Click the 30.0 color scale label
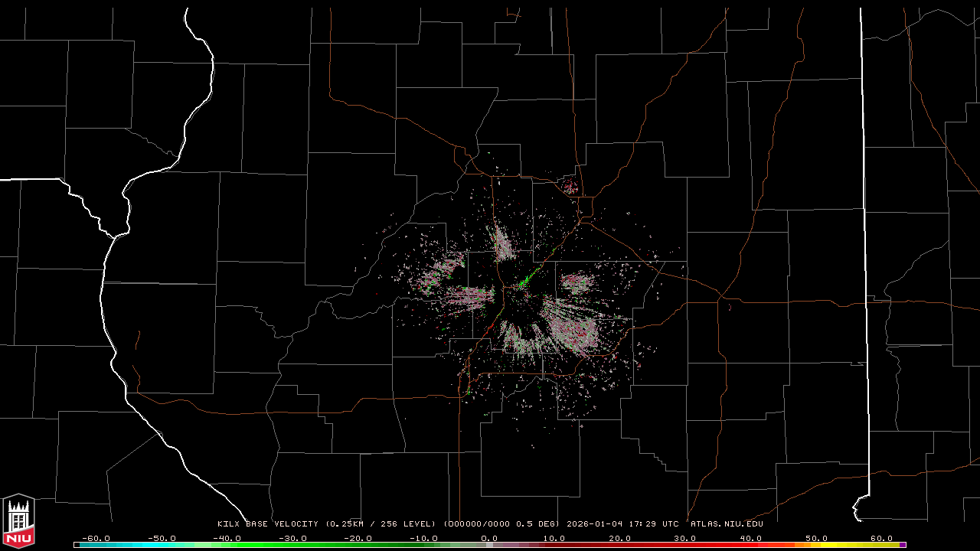 tap(685, 538)
